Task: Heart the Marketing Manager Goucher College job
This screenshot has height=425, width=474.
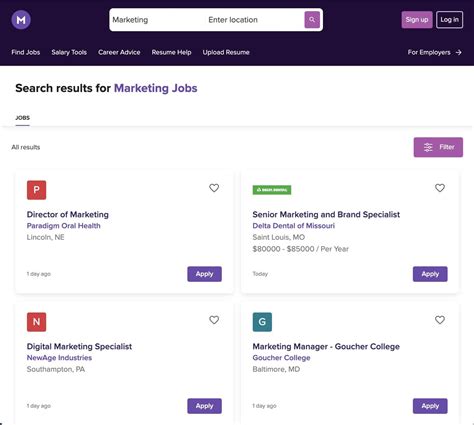Action: [440, 320]
